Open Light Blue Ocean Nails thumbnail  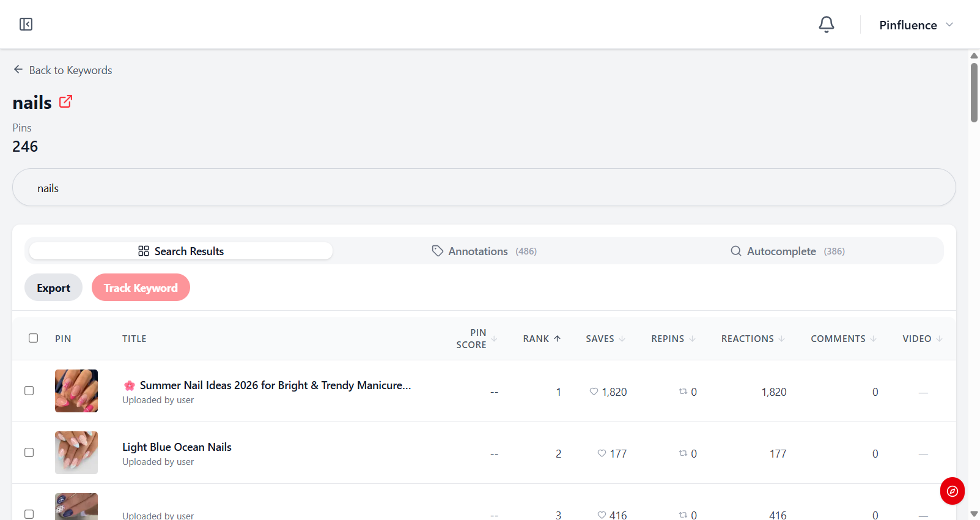(x=76, y=453)
